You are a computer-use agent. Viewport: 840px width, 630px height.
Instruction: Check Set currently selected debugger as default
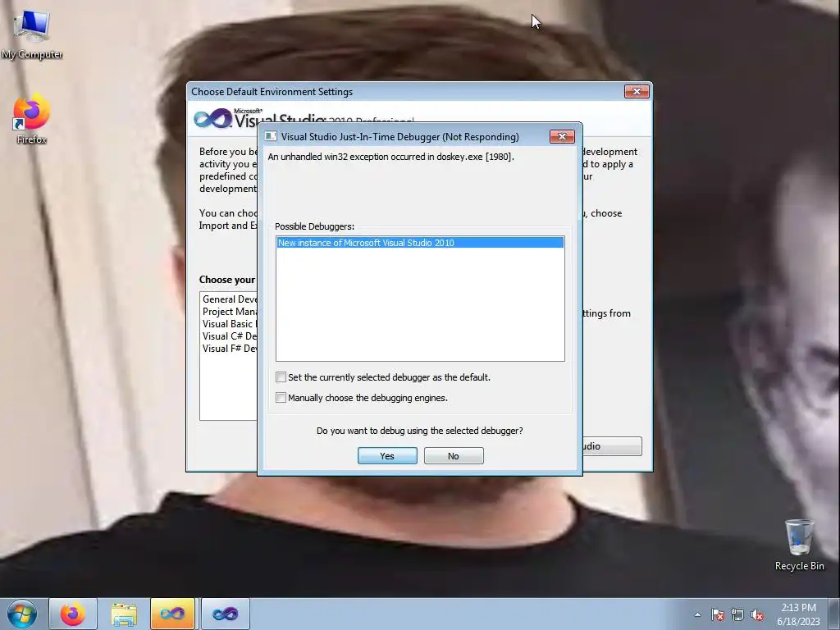(x=281, y=377)
